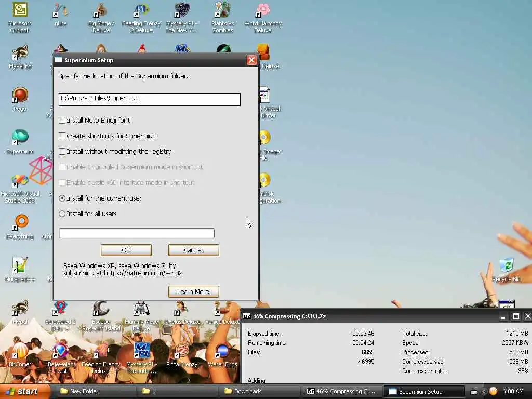The width and height of the screenshot is (532, 399).
Task: Cancel the Supermium Setup dialog
Action: coord(193,250)
